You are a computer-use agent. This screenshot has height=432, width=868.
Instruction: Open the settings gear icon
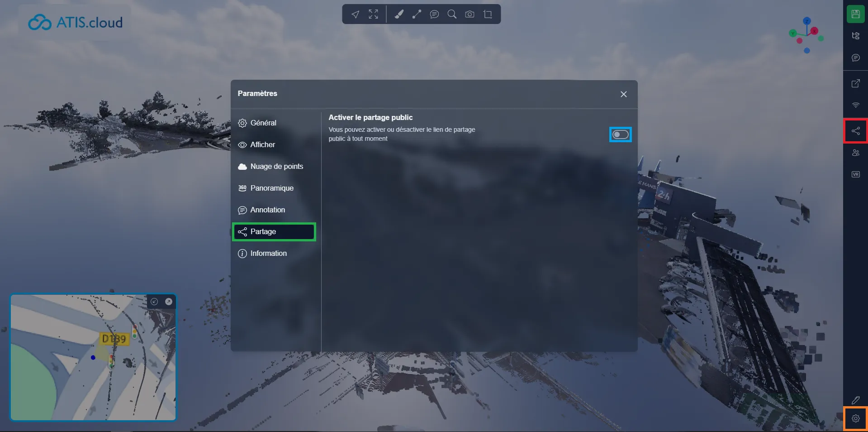pos(855,418)
